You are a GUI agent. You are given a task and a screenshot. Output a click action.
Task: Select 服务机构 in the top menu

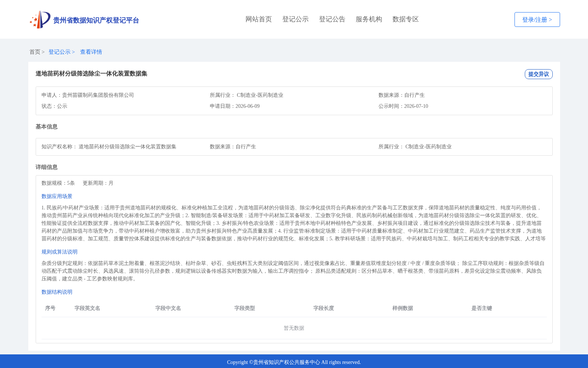click(x=369, y=19)
